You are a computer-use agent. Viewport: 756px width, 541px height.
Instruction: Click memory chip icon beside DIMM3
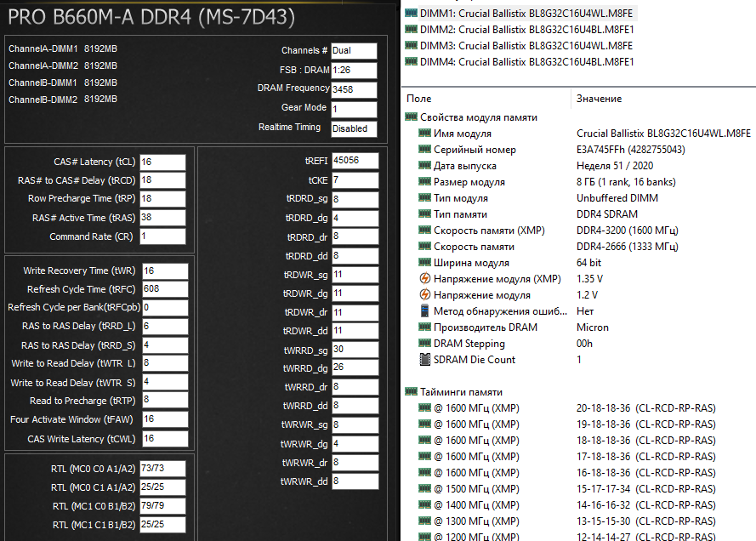412,45
